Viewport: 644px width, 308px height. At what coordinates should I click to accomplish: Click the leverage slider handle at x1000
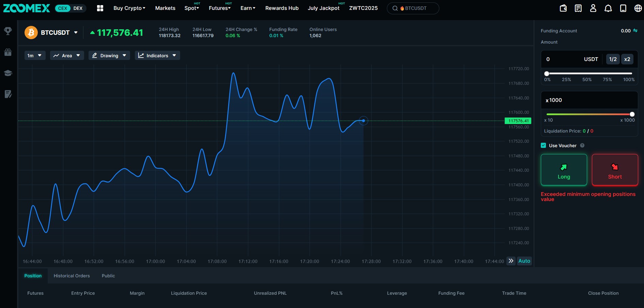tap(632, 114)
